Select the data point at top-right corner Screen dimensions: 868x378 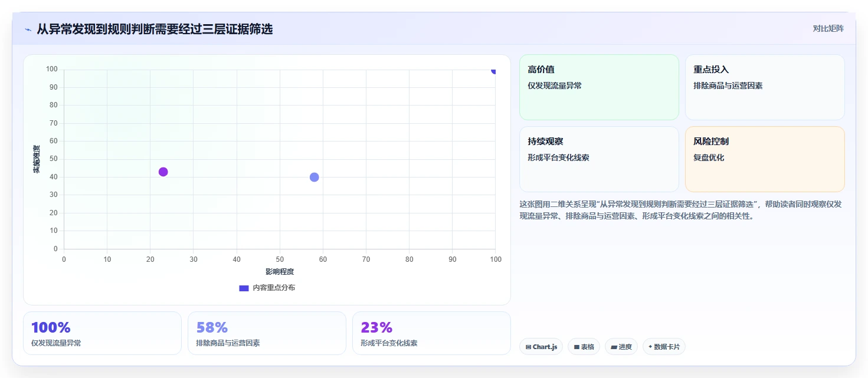tap(494, 70)
